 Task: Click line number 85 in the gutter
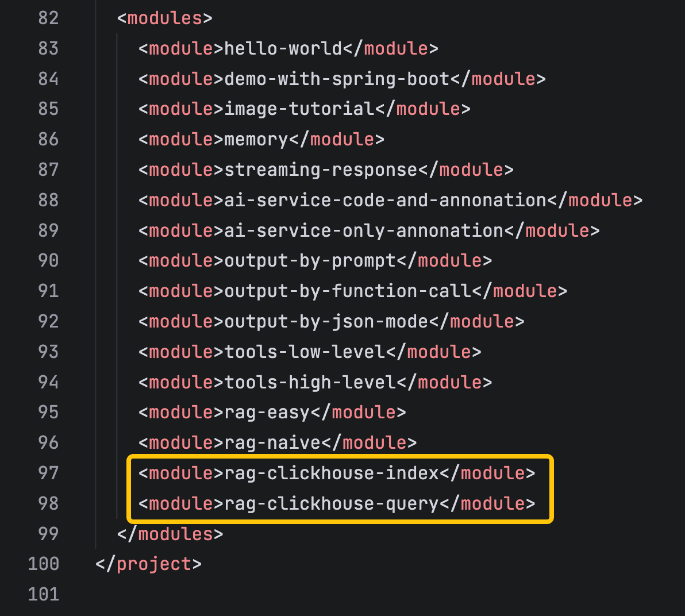[48, 109]
